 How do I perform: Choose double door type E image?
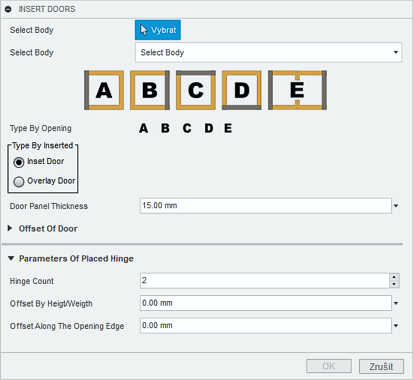(x=297, y=90)
